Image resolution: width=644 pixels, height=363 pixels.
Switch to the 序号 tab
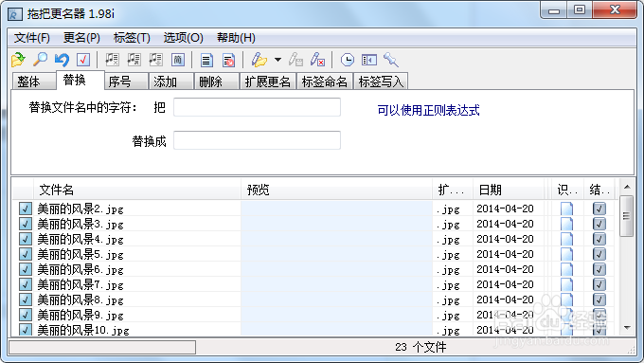(x=126, y=82)
